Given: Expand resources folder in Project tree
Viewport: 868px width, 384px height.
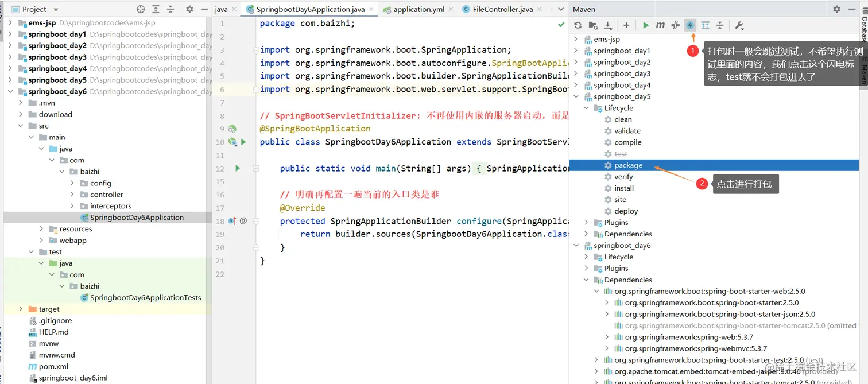Looking at the screenshot, I should coord(41,229).
